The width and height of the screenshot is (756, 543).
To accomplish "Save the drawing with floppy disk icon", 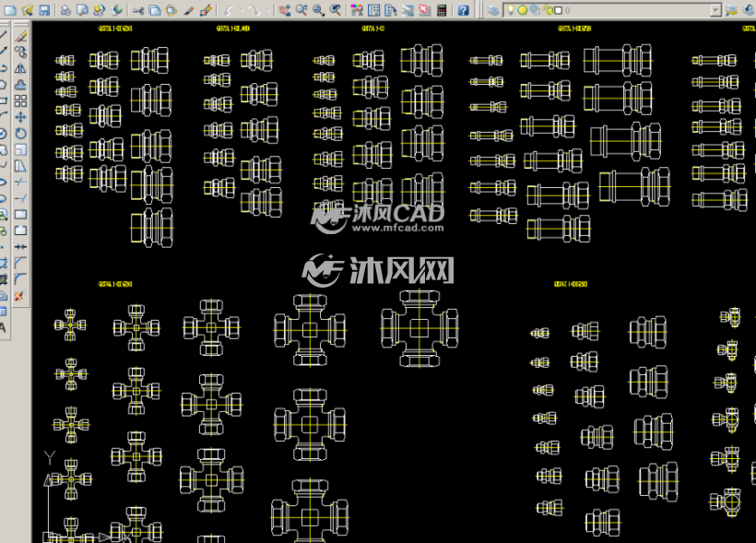I will click(44, 9).
